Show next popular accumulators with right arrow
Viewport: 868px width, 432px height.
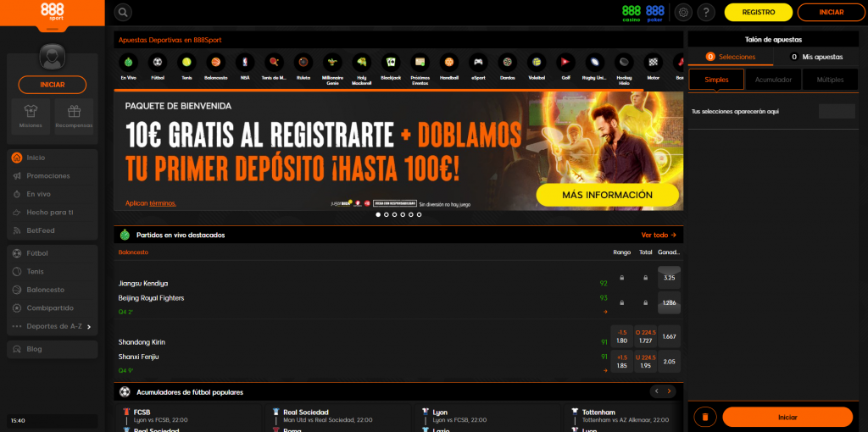click(x=670, y=391)
